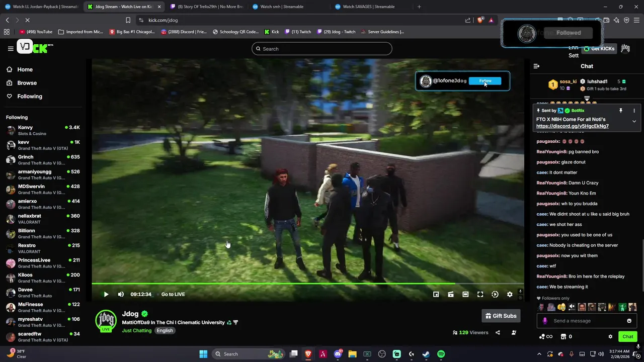Open the Discord invite link in pinned message
Screen dimensions: 644x362
572,126
